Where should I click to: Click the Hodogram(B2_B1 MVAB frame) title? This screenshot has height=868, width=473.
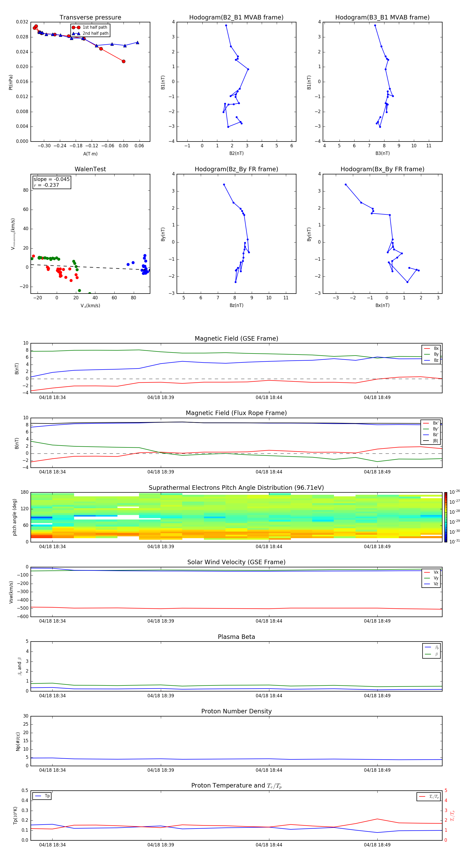click(236, 17)
